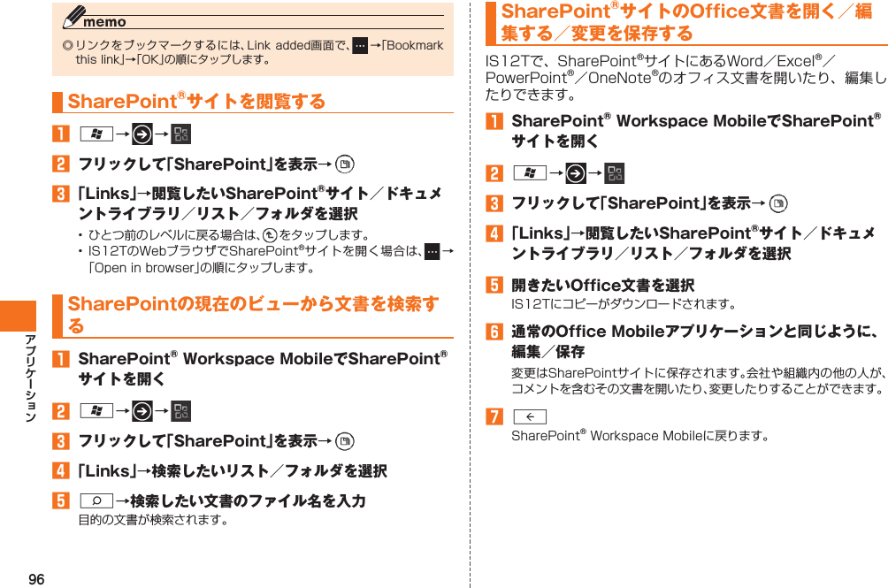
Task: Click the black ellipsis icon in memo note
Action: pyautogui.click(x=360, y=45)
